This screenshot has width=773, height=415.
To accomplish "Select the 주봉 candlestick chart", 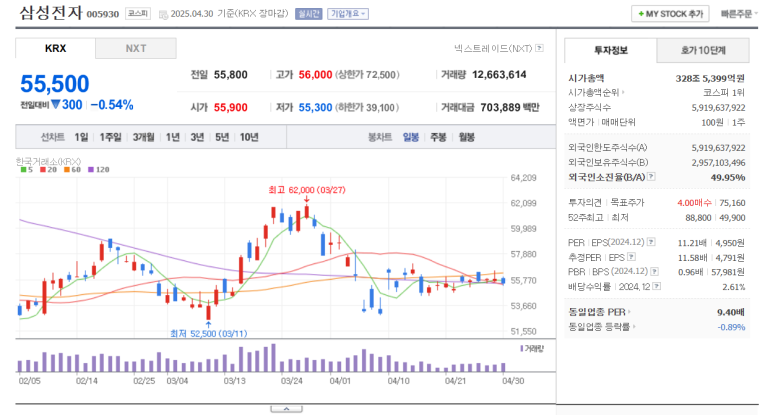I will 438,137.
